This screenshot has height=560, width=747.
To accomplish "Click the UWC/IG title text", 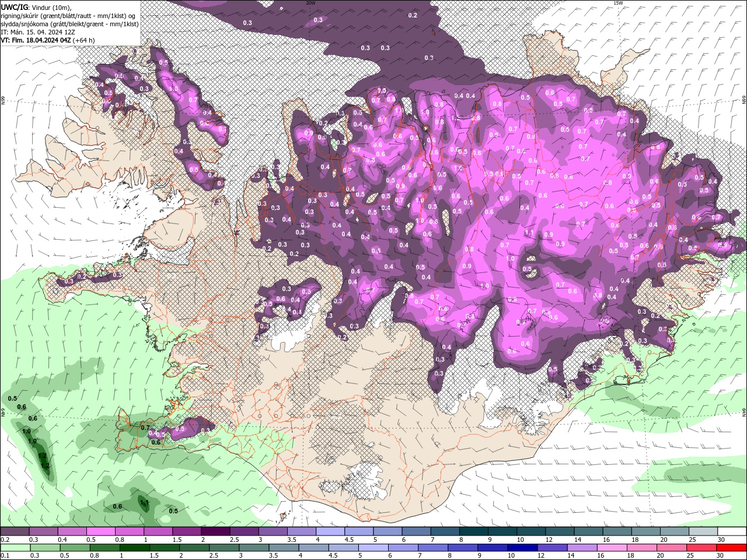I will click(x=15, y=7).
